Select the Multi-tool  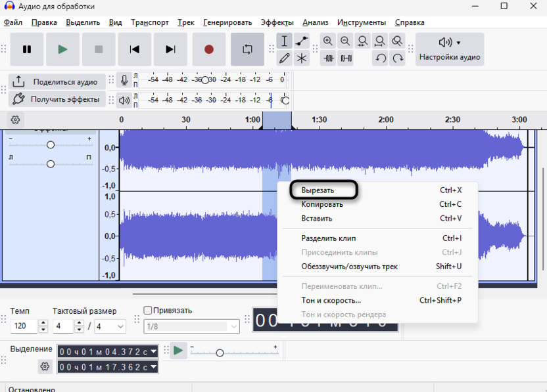tap(300, 58)
